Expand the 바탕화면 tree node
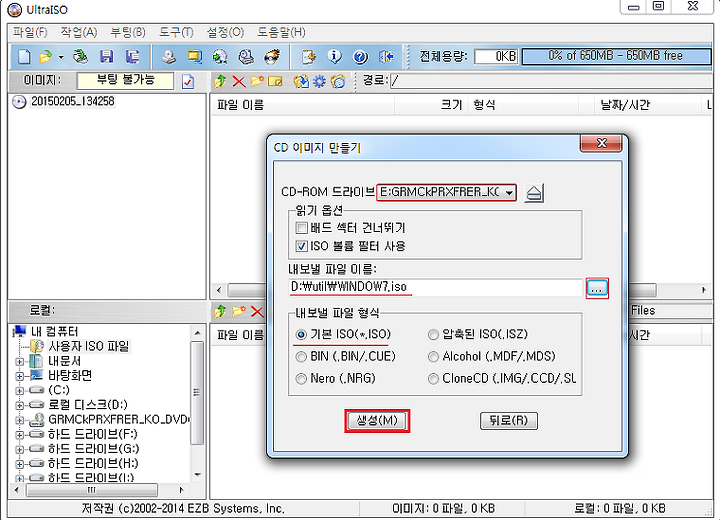The image size is (720, 520). coord(20,376)
